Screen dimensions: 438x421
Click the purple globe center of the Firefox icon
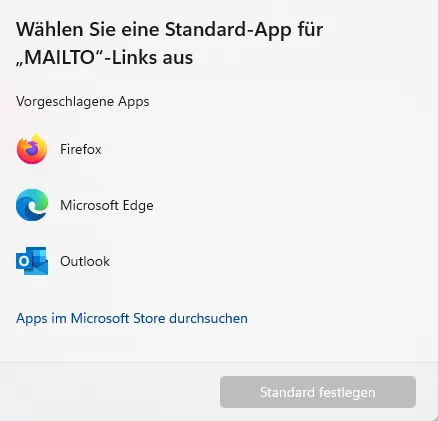pos(32,149)
